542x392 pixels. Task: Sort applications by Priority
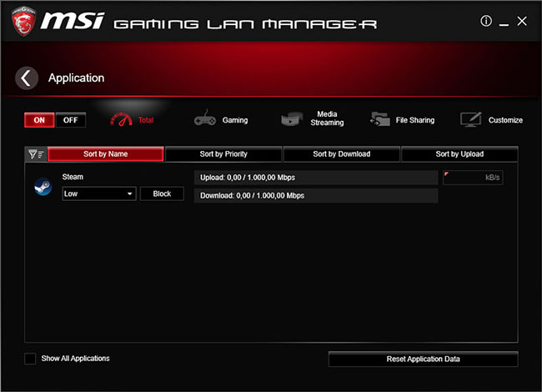pyautogui.click(x=223, y=154)
